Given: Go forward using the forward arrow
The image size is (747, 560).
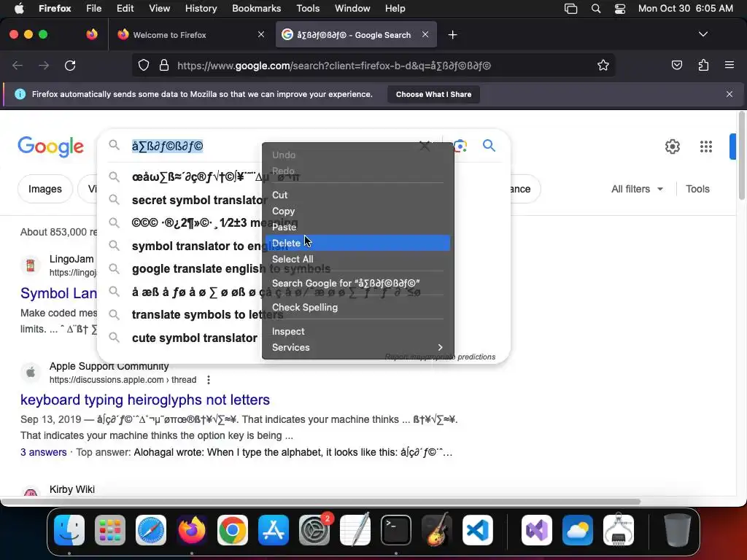Looking at the screenshot, I should coord(44,65).
